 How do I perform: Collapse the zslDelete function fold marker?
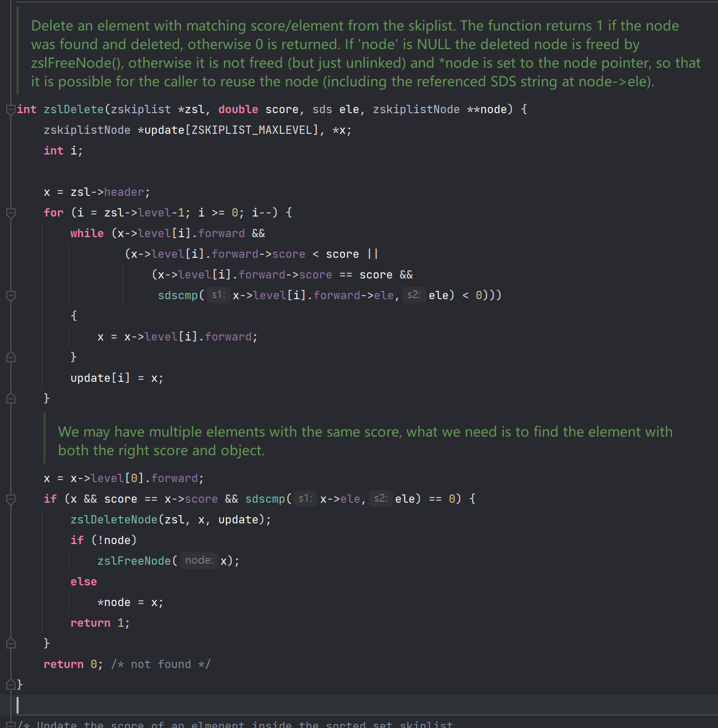pyautogui.click(x=10, y=110)
